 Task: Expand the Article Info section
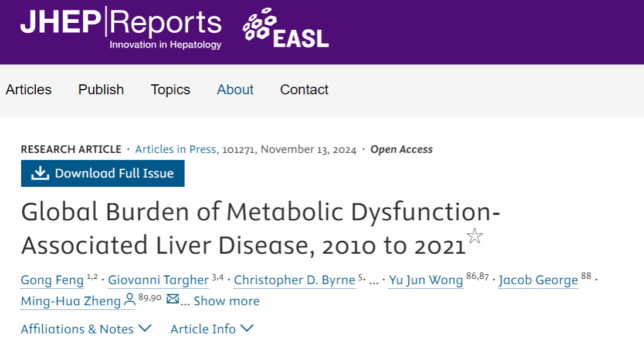[x=212, y=329]
